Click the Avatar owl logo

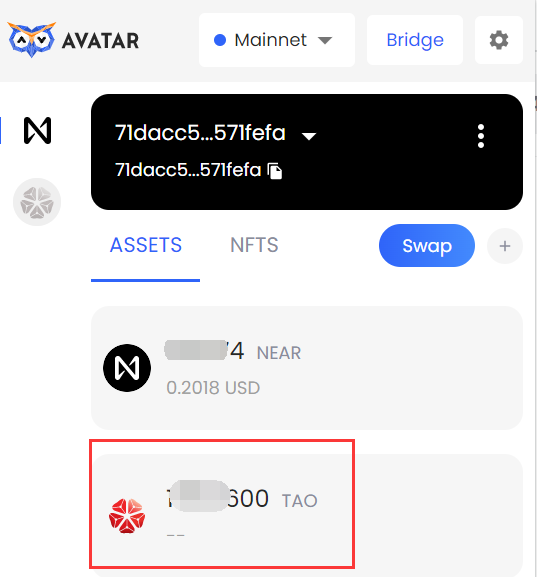click(x=32, y=39)
